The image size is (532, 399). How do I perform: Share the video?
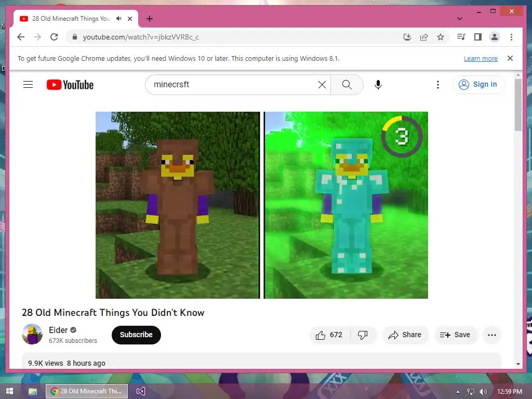click(x=405, y=335)
